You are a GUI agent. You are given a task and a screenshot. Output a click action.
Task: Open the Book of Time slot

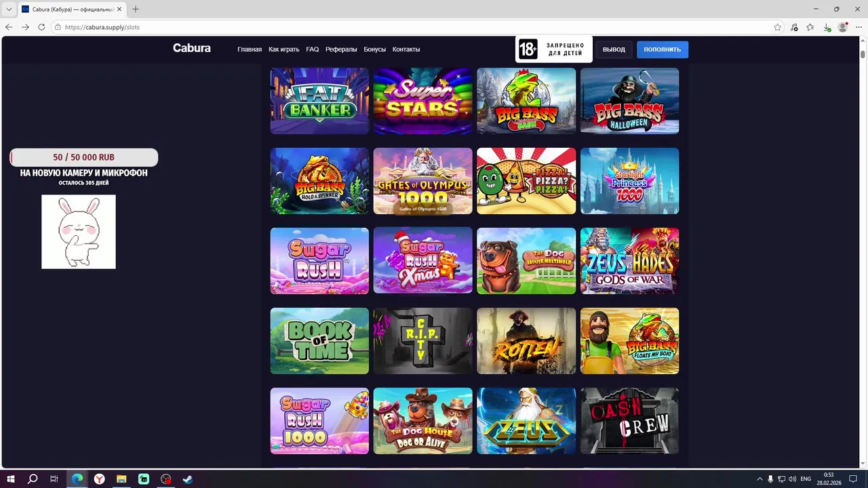(319, 341)
